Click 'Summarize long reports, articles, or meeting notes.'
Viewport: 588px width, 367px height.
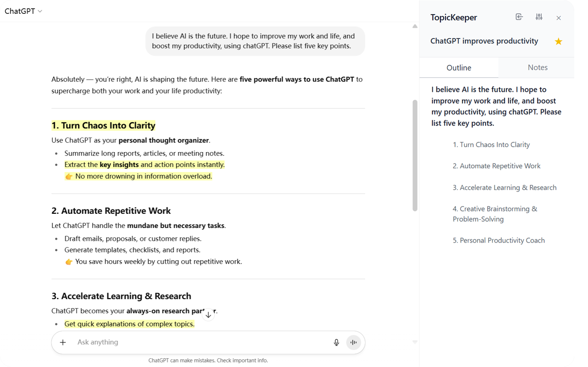pos(145,153)
